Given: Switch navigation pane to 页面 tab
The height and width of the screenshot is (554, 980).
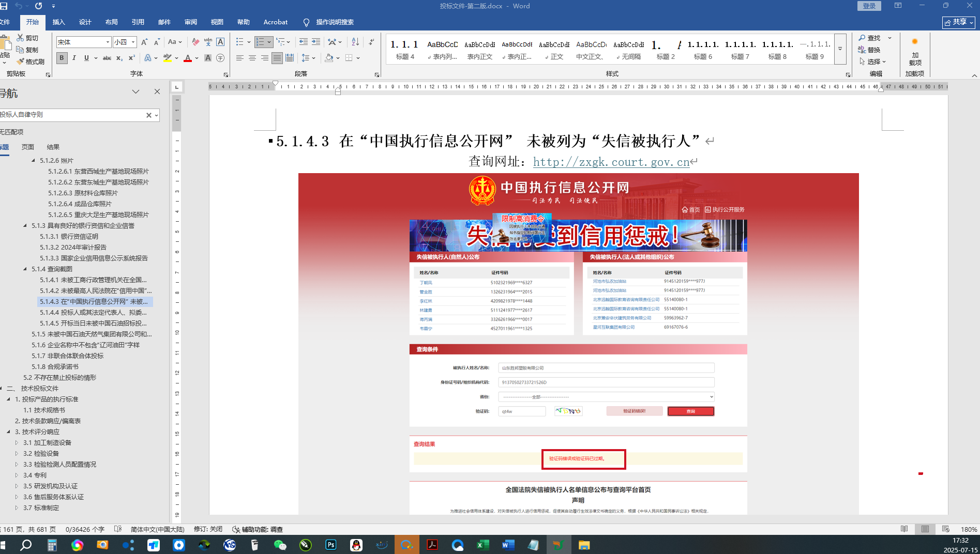Looking at the screenshot, I should (x=28, y=147).
